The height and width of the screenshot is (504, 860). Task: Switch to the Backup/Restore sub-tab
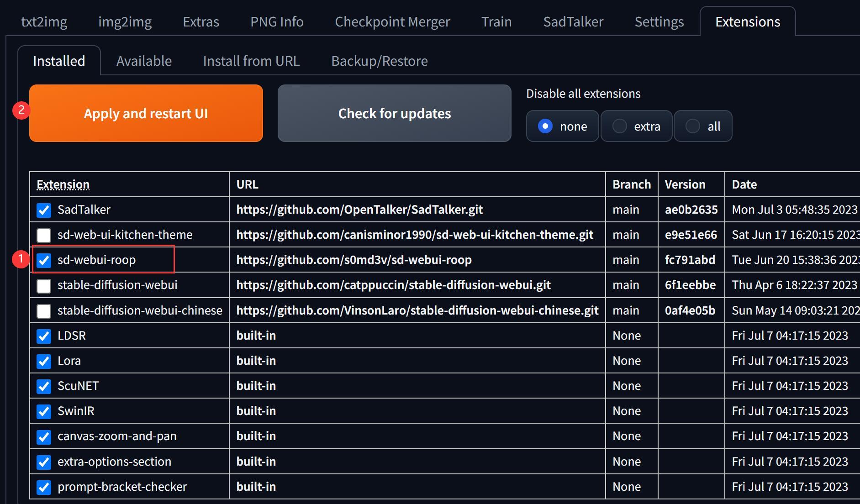coord(380,61)
